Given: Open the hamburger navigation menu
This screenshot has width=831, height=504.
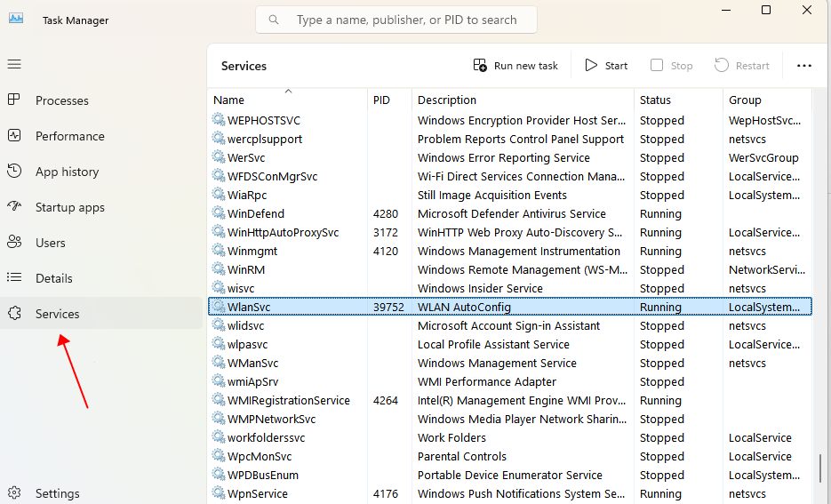Looking at the screenshot, I should pos(14,64).
